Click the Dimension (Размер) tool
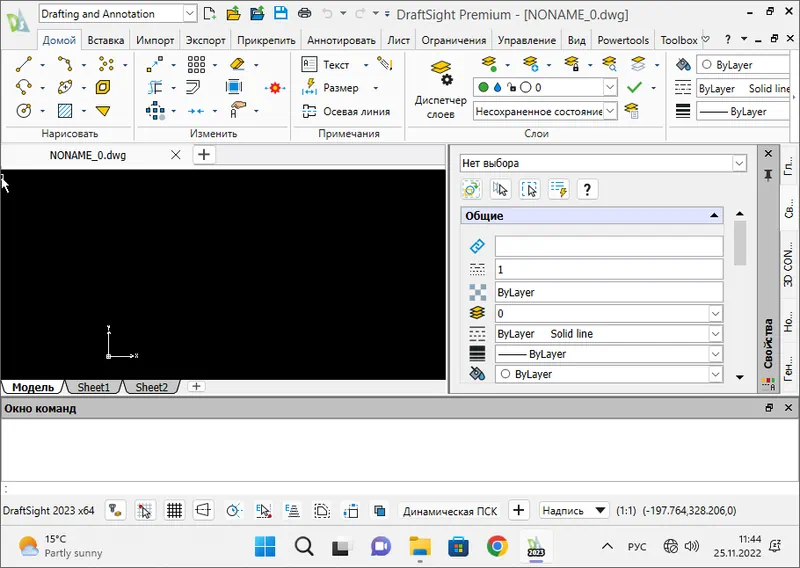 point(331,88)
